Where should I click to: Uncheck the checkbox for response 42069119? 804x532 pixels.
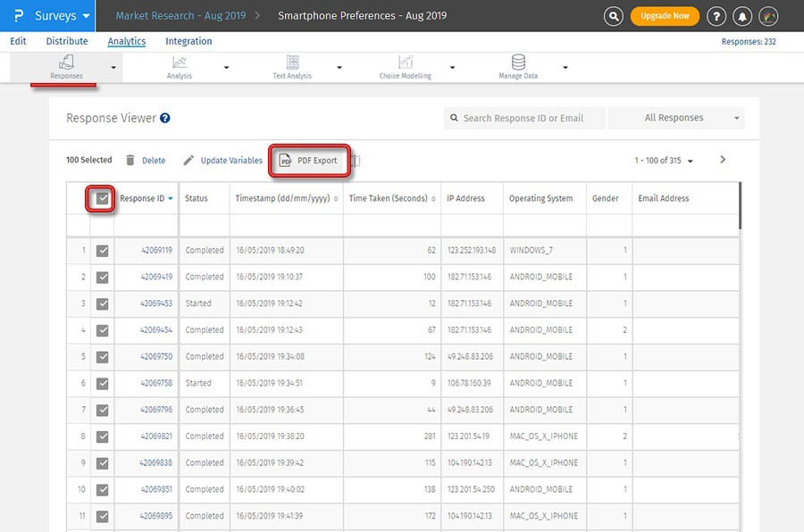(x=103, y=251)
